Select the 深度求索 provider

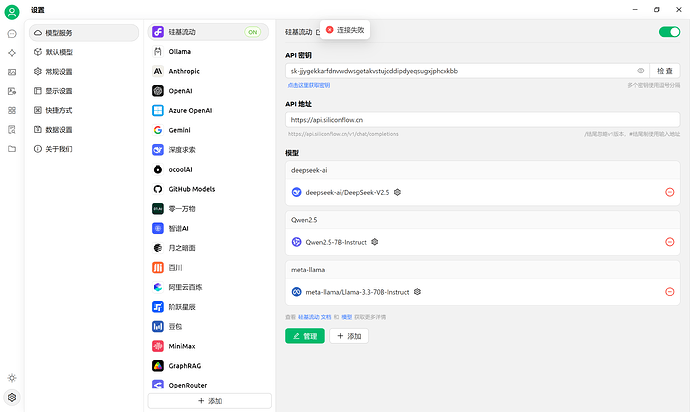[208, 150]
